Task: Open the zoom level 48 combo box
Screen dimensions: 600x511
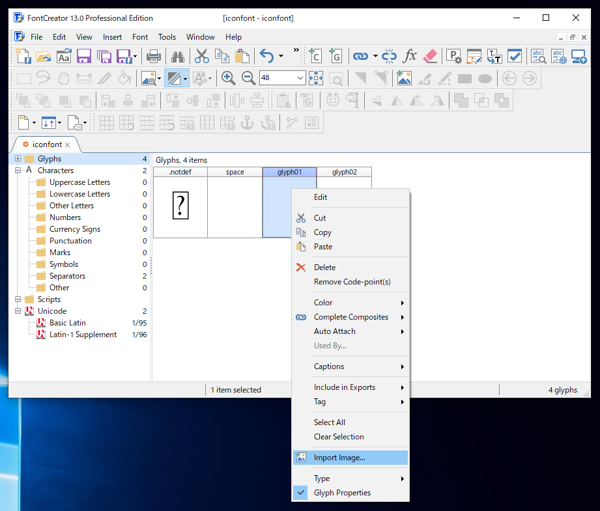Action: click(282, 78)
